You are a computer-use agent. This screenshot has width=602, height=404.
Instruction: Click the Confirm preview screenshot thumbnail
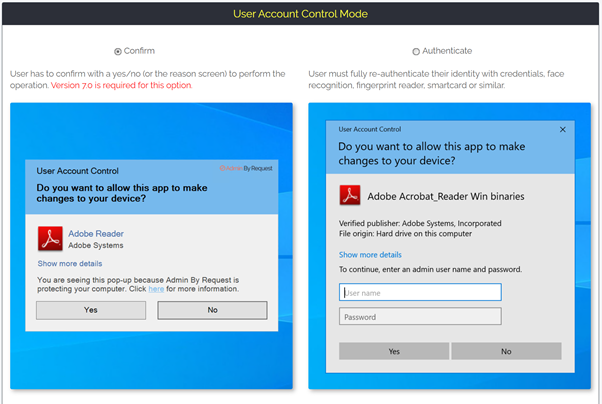click(x=151, y=246)
